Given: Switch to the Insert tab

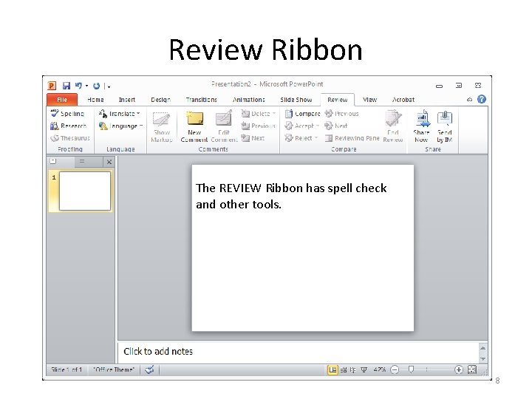Looking at the screenshot, I should 127,100.
